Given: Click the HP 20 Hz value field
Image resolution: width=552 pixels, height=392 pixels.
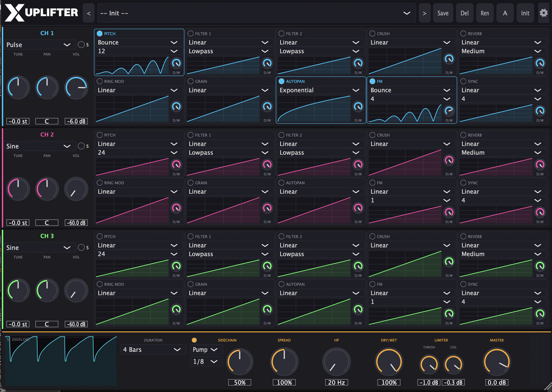Looking at the screenshot, I should 337,382.
